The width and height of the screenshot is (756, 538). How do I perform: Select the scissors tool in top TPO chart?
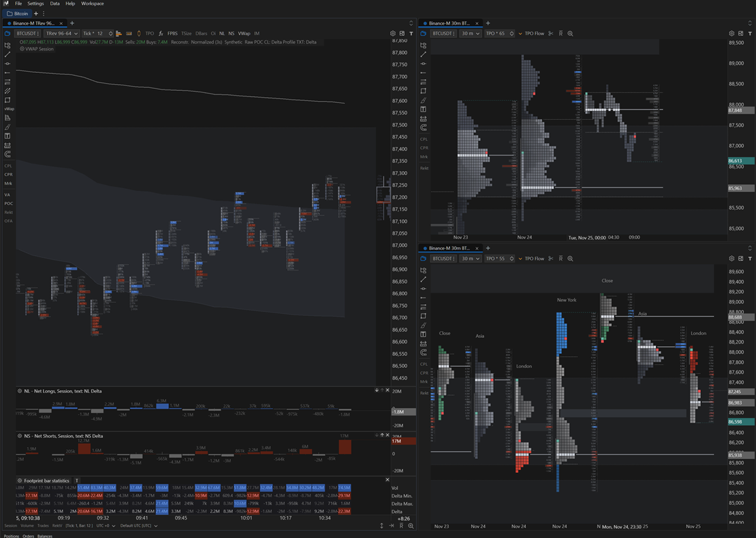point(551,34)
